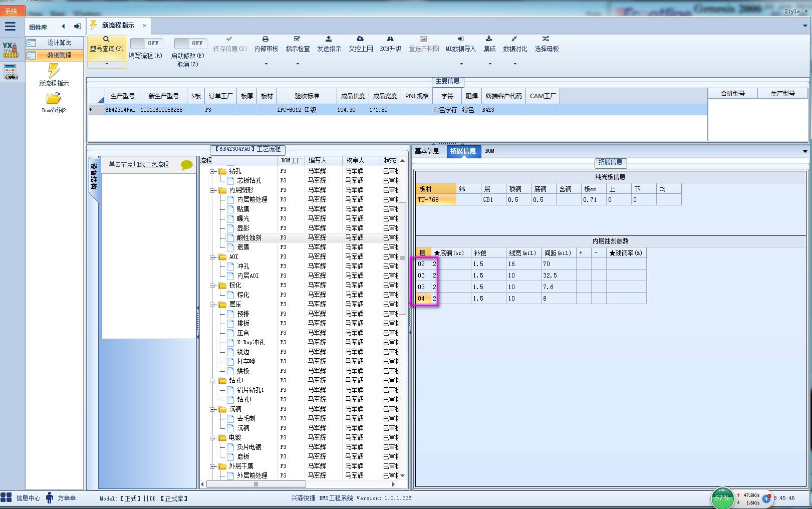Switch to the BOM tab
This screenshot has height=509, width=812.
pyautogui.click(x=490, y=151)
